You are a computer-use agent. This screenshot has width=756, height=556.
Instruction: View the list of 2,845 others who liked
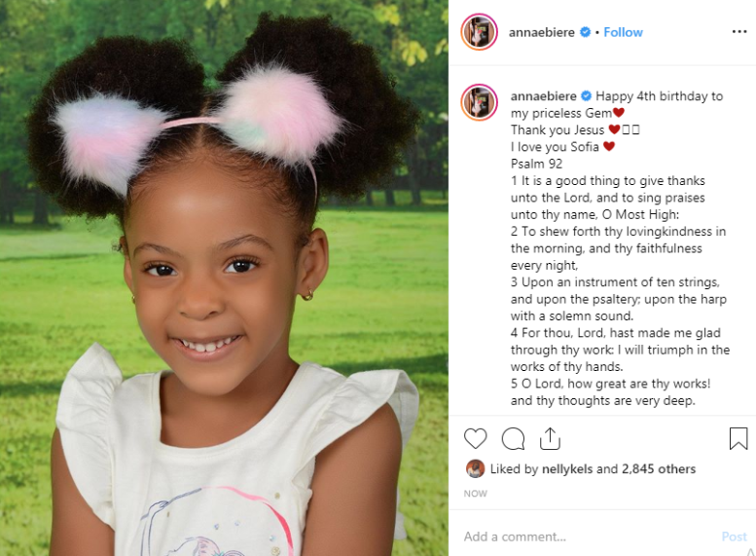click(659, 469)
